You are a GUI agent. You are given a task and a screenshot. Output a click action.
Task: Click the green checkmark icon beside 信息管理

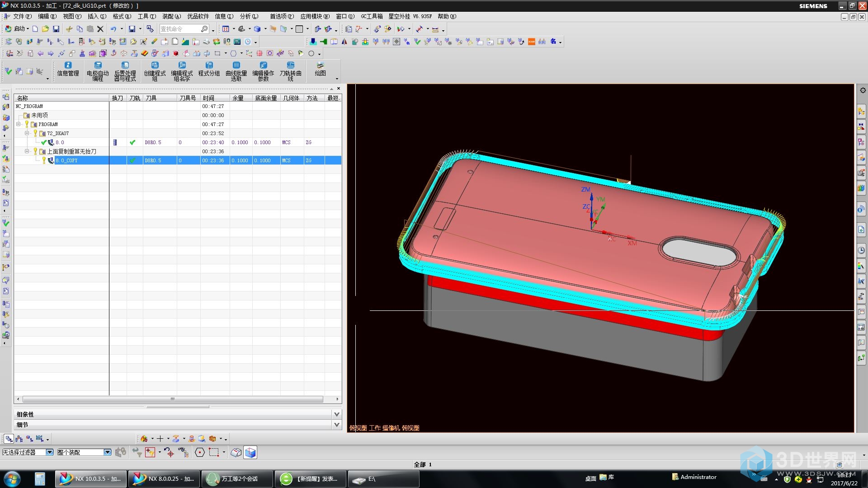tap(9, 71)
